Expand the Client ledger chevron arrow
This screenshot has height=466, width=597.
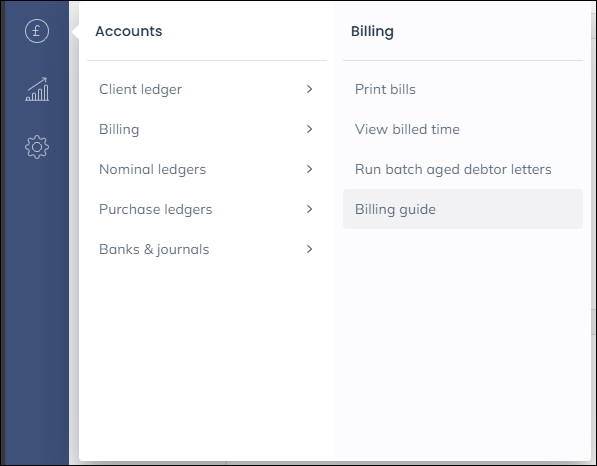309,89
